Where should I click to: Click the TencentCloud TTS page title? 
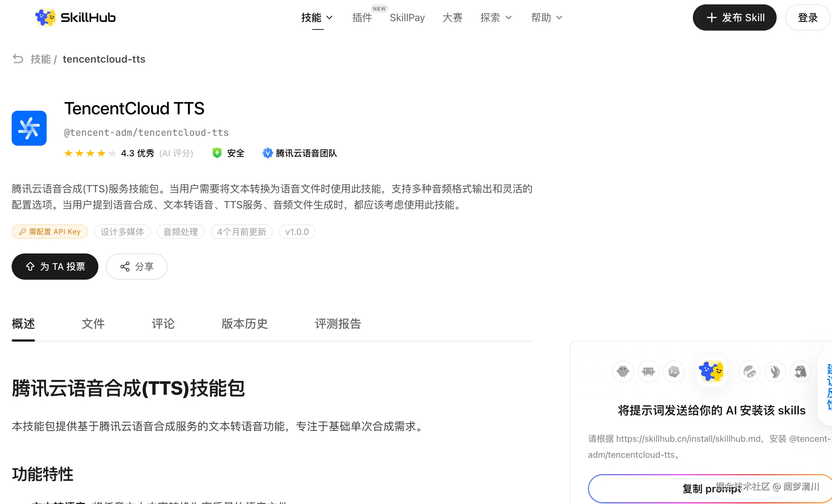pyautogui.click(x=134, y=109)
